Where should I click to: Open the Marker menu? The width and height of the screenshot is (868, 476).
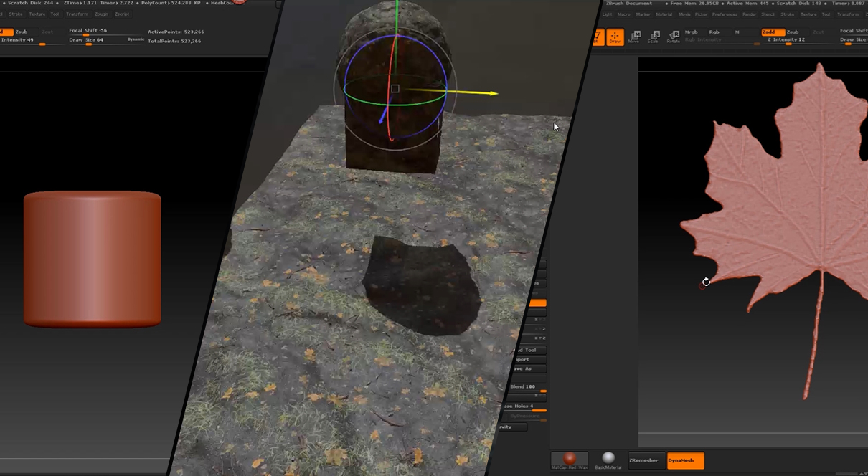[643, 14]
